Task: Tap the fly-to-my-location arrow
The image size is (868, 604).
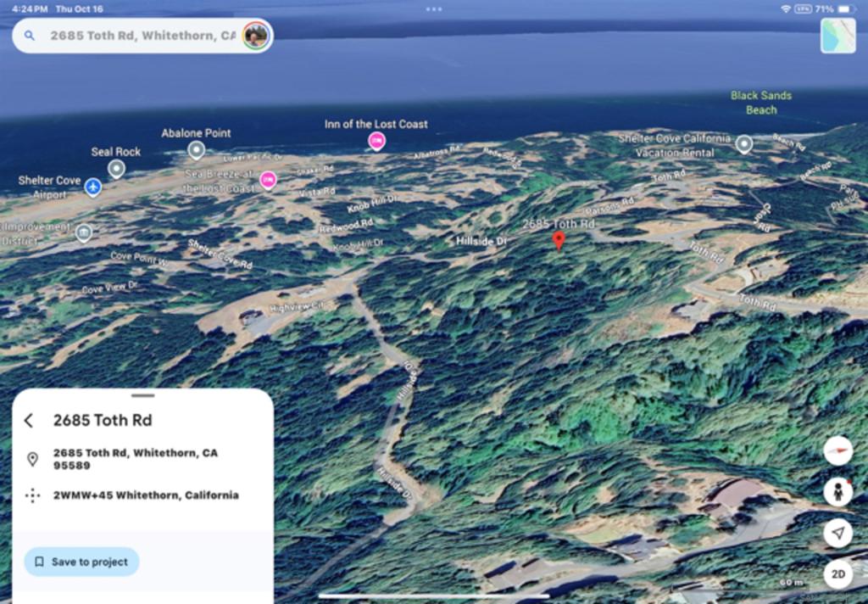Action: pyautogui.click(x=837, y=533)
